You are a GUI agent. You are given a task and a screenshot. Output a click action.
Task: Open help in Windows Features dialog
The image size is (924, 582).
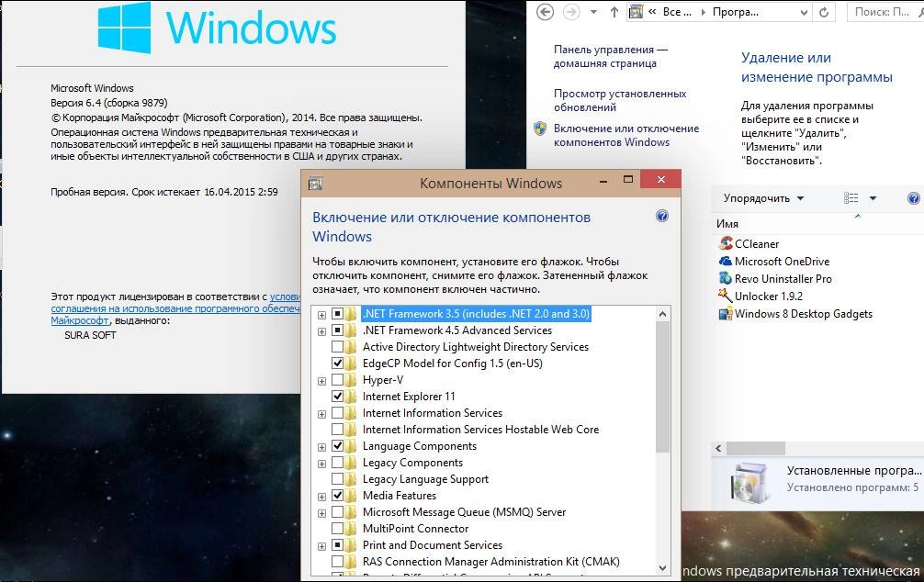point(661,217)
